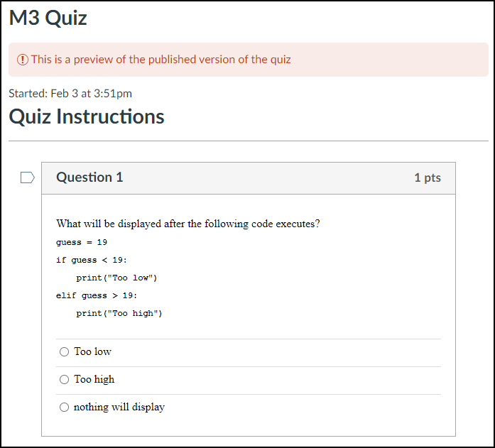
Task: Click the warning exclamation icon in the banner
Action: pyautogui.click(x=23, y=60)
